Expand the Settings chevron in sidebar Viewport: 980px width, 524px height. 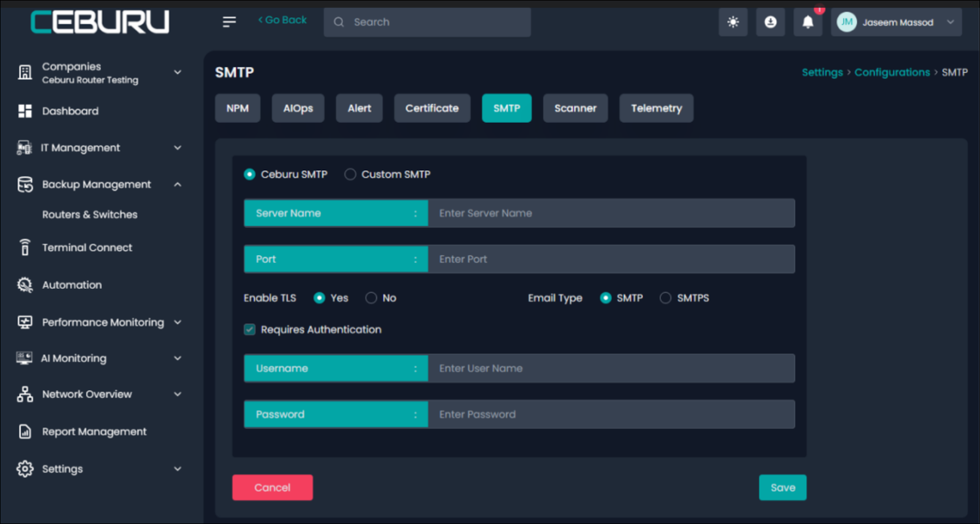point(178,469)
